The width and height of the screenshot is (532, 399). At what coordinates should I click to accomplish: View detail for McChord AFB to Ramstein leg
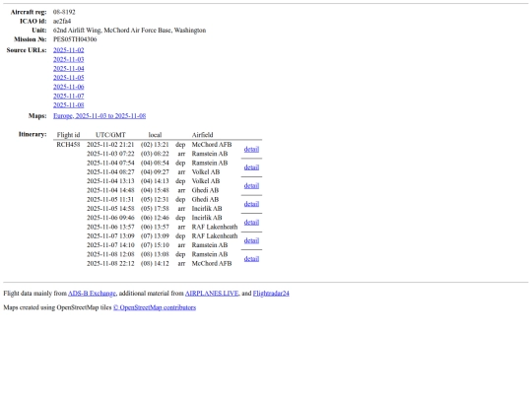click(x=251, y=150)
